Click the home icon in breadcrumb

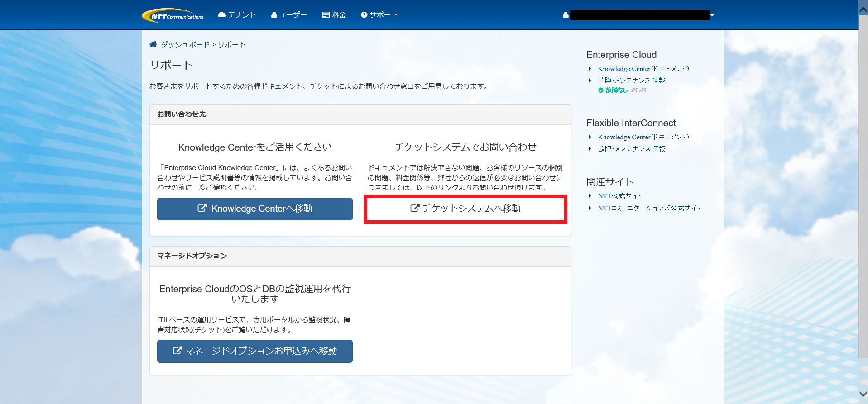(153, 44)
